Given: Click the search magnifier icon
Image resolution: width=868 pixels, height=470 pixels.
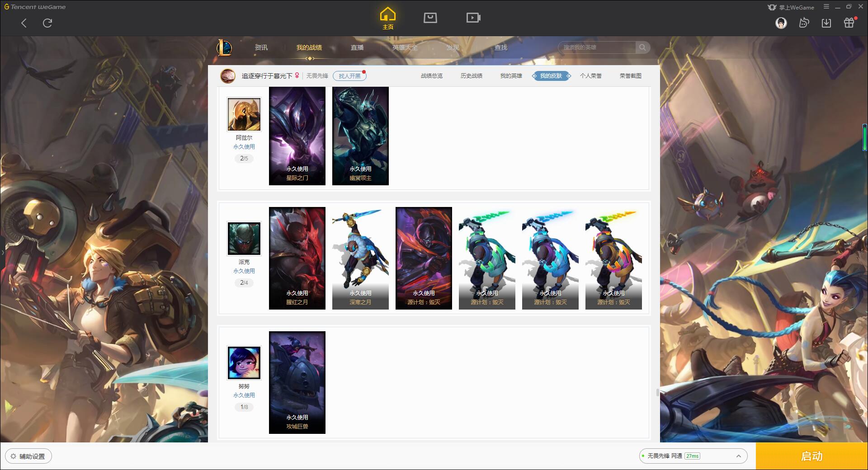Looking at the screenshot, I should point(642,47).
